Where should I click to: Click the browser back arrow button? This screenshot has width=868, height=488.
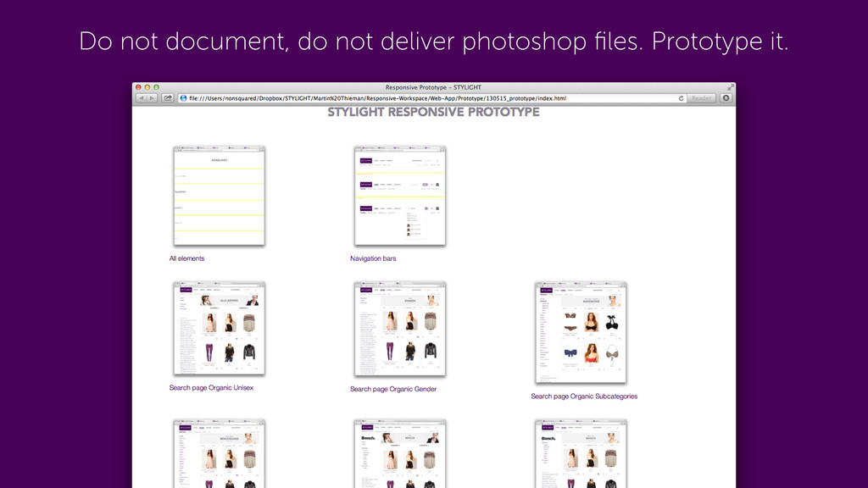tap(142, 98)
